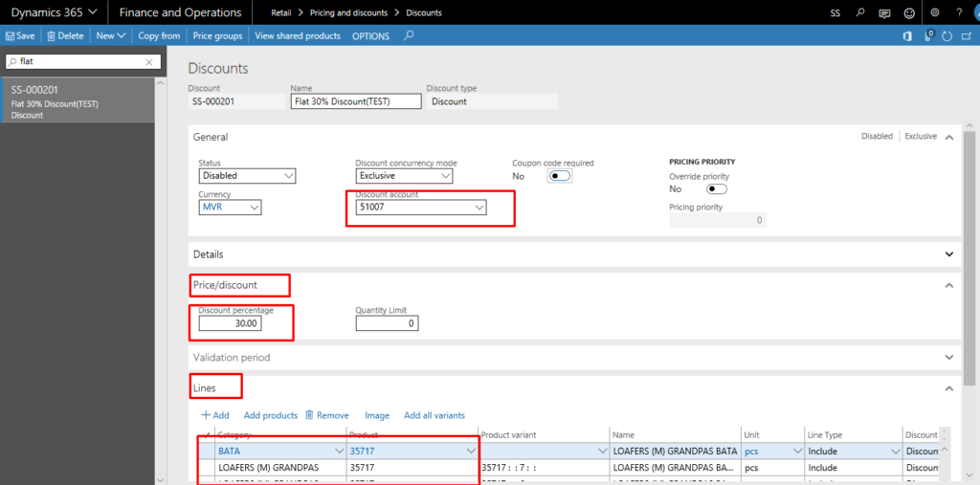Click the refresh page icon
This screenshot has height=485, width=980.
pyautogui.click(x=947, y=36)
